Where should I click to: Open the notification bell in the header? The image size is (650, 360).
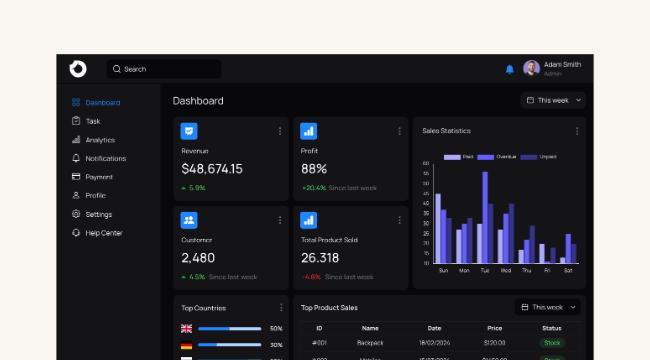click(x=510, y=69)
